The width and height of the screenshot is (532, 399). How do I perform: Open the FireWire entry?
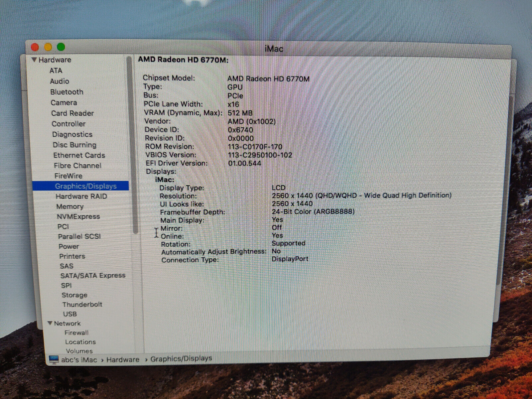pyautogui.click(x=68, y=176)
